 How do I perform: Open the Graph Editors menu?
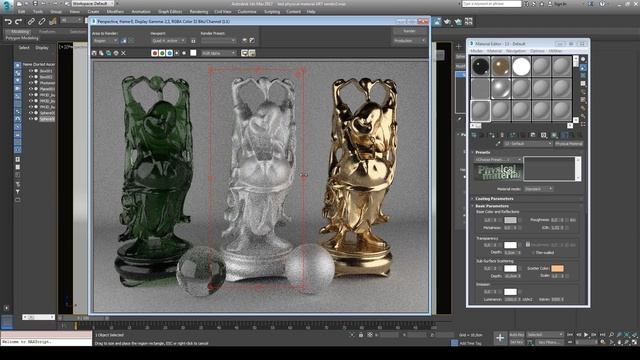[x=170, y=12]
